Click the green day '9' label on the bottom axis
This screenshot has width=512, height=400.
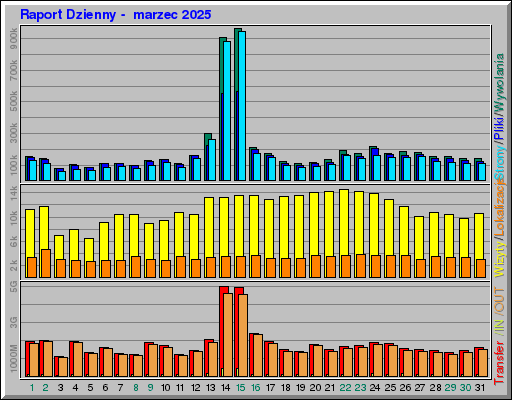click(x=151, y=388)
